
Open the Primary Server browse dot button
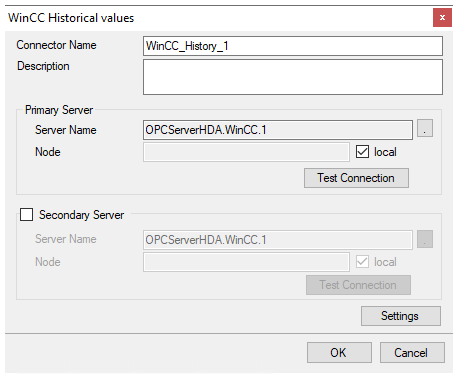click(425, 128)
